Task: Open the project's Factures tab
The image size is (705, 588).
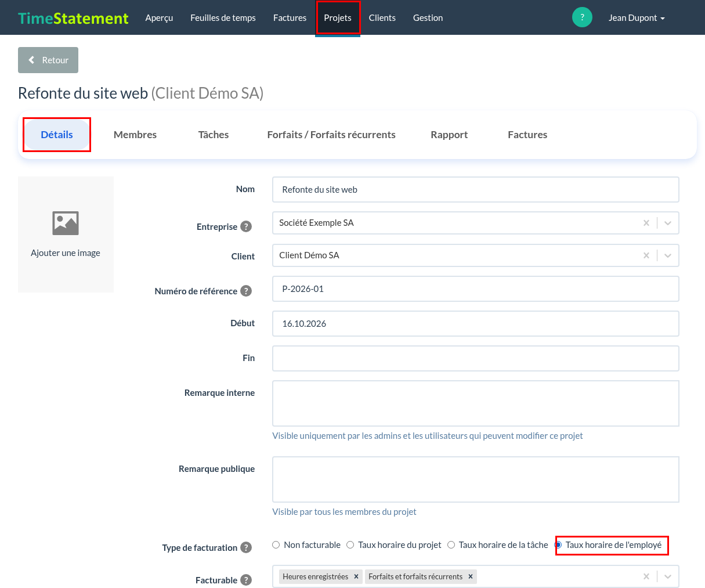Action: pyautogui.click(x=527, y=135)
